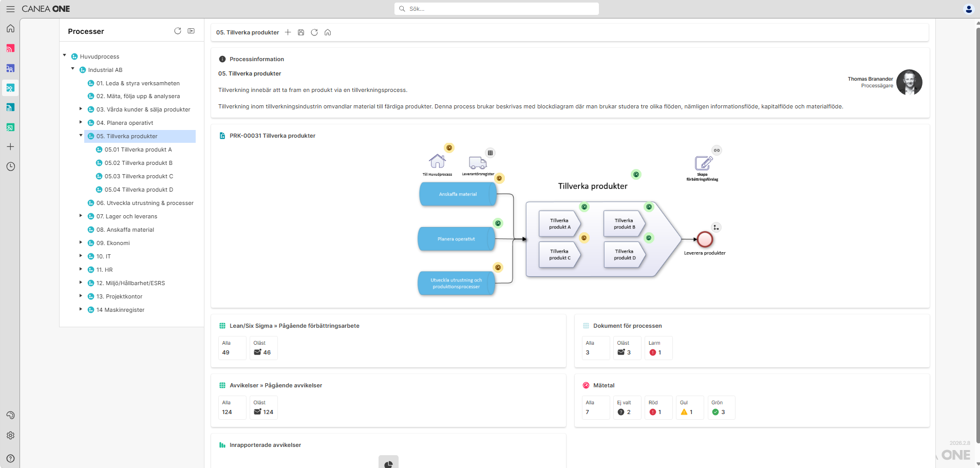
Task: Open Leverantörsregister truck icon
Action: tap(478, 162)
